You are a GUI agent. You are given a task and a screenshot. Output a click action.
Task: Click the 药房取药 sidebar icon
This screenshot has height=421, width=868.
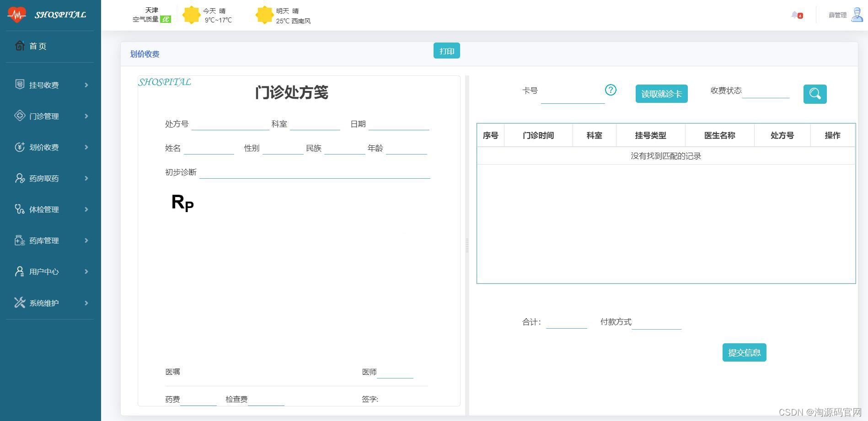click(20, 178)
